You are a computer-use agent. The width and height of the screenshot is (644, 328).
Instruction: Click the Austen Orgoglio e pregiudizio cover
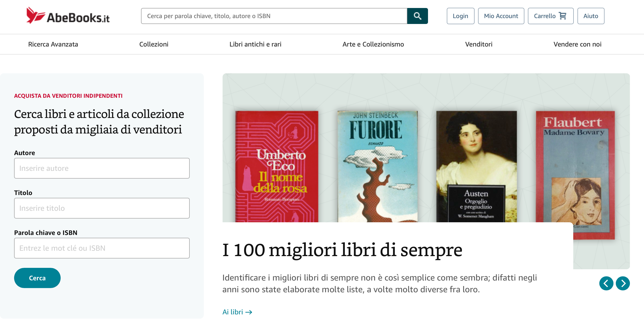pyautogui.click(x=476, y=167)
